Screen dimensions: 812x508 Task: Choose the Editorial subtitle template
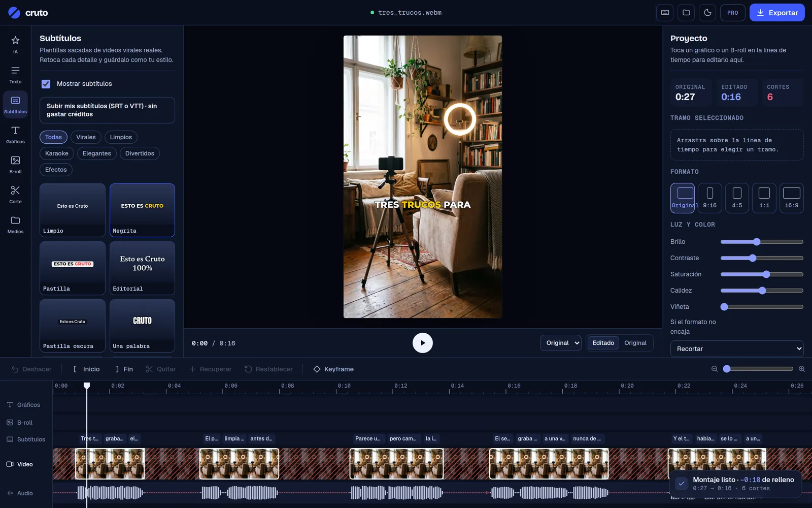pos(142,268)
